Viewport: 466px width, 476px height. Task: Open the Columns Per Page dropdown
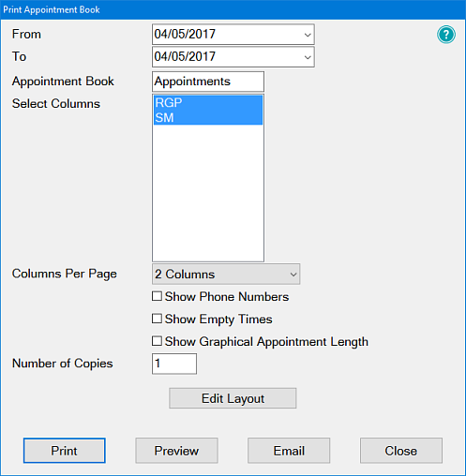226,274
